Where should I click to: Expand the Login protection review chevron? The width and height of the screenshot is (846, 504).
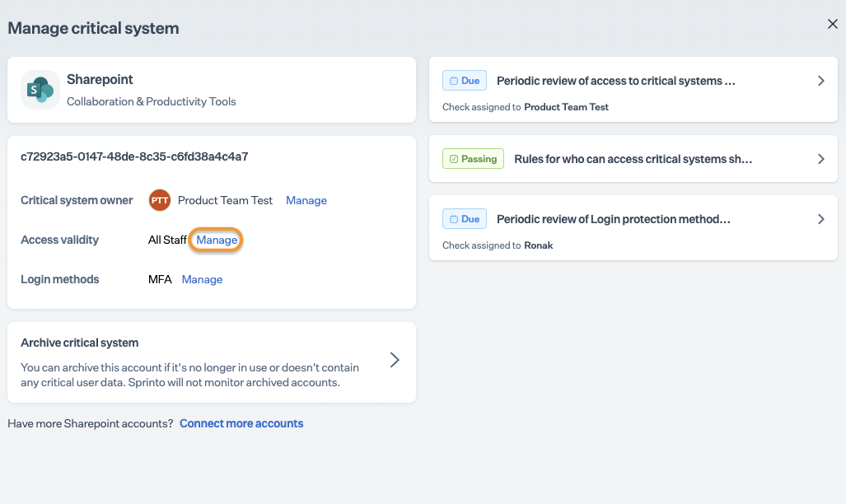coord(820,219)
